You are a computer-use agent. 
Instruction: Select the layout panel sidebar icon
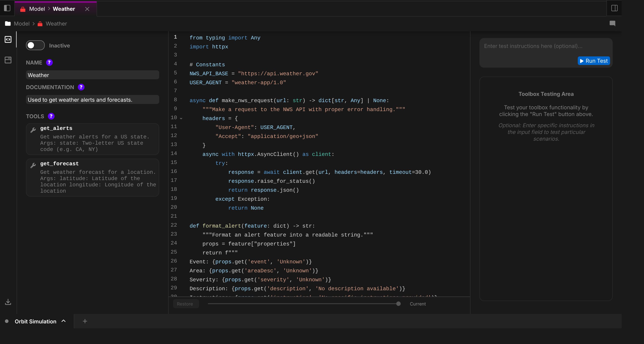coord(8,60)
